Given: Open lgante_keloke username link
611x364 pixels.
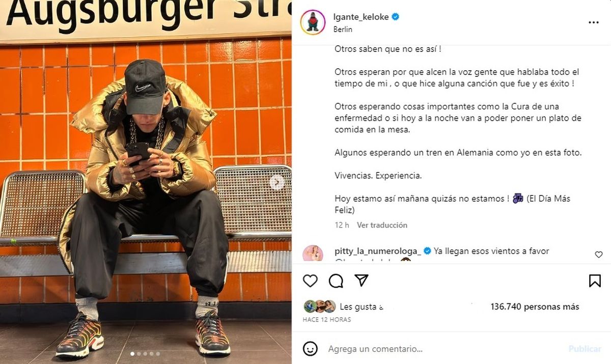Looking at the screenshot, I should click(x=361, y=17).
